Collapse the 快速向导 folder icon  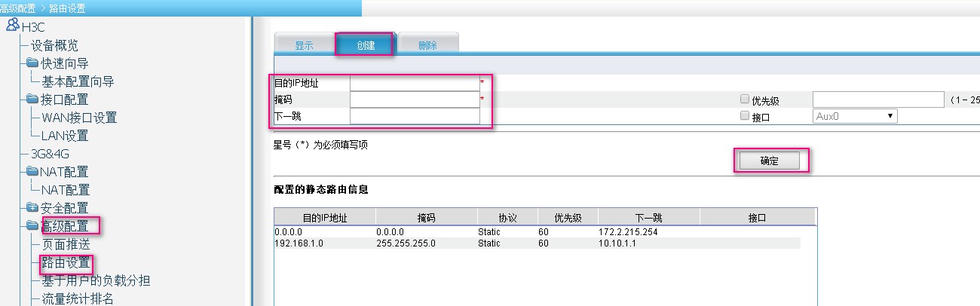33,63
